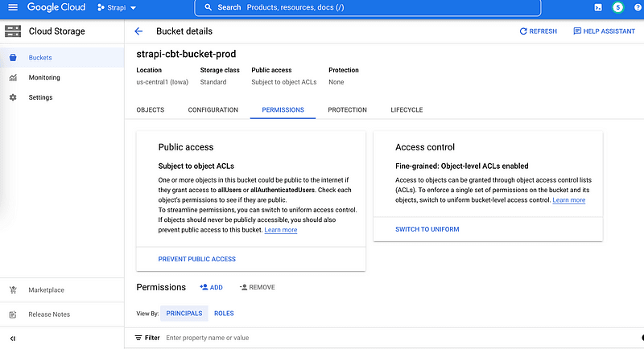Viewport: 644px width, 349px height.
Task: Click the bucket name strapi-cbt-bucket-prod
Action: pyautogui.click(x=186, y=54)
